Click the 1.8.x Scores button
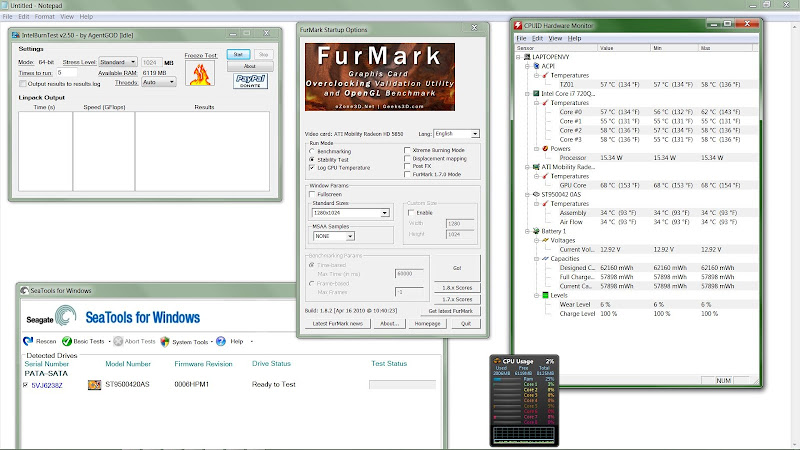 click(457, 288)
